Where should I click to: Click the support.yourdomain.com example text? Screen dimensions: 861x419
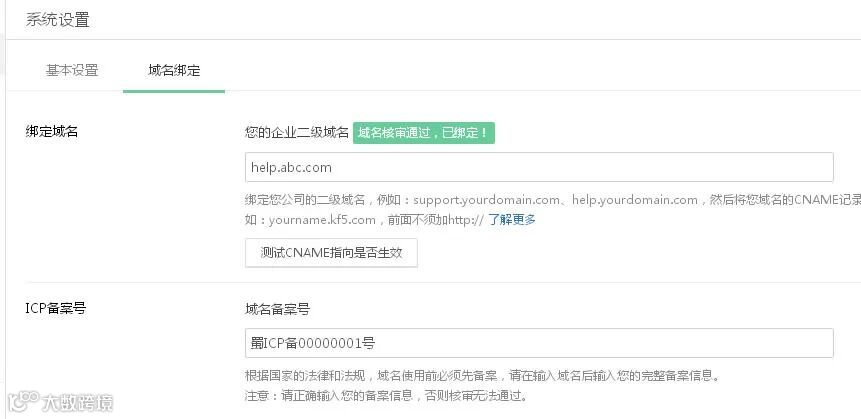click(x=487, y=200)
